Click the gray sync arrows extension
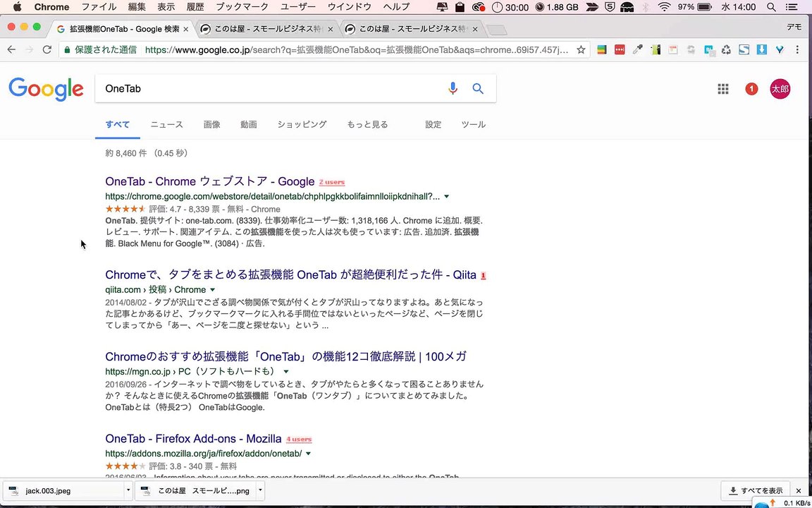 click(x=691, y=50)
